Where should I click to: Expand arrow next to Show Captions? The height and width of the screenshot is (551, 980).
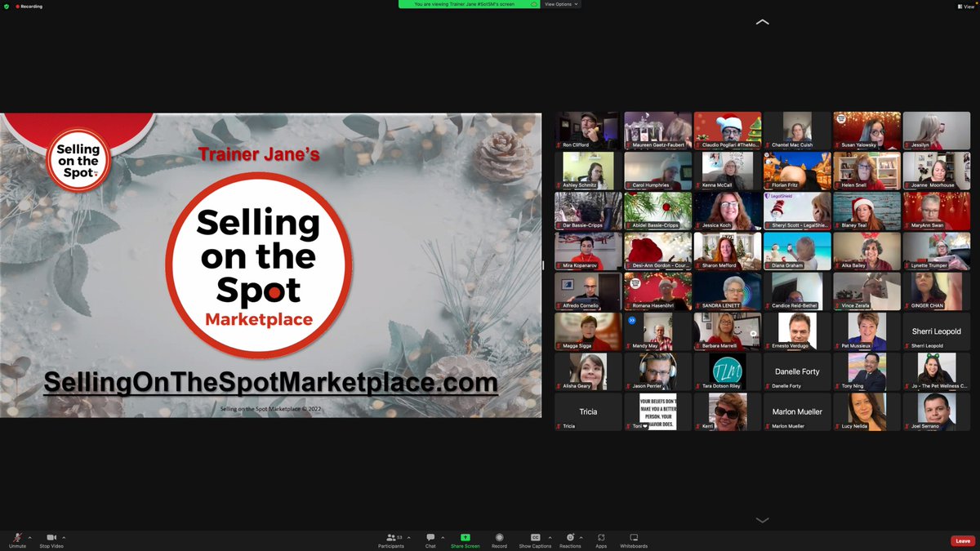click(x=549, y=537)
